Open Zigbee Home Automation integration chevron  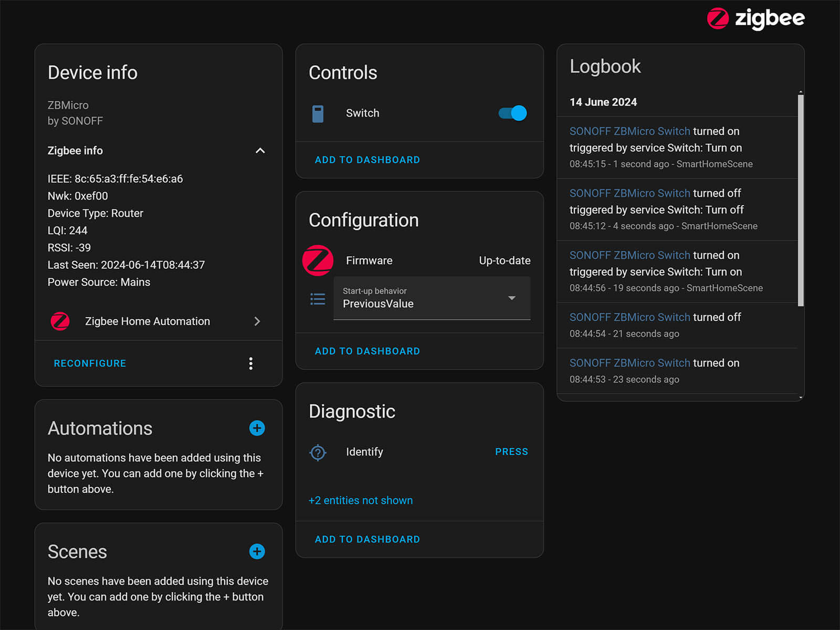[257, 321]
